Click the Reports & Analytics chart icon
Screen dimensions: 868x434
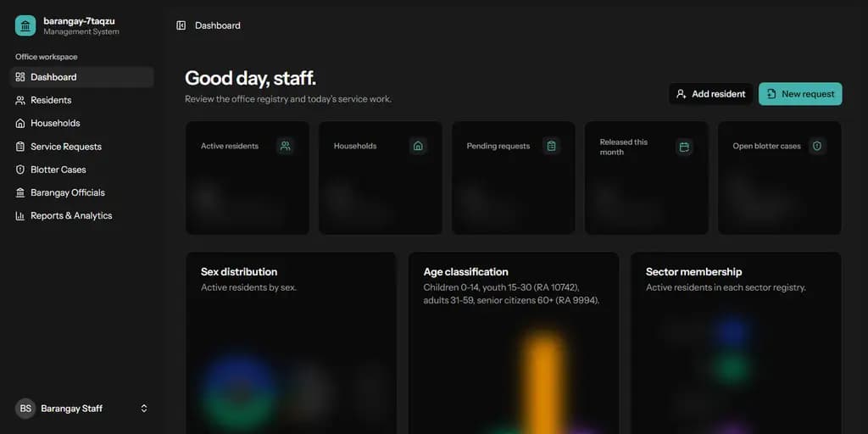coord(20,216)
